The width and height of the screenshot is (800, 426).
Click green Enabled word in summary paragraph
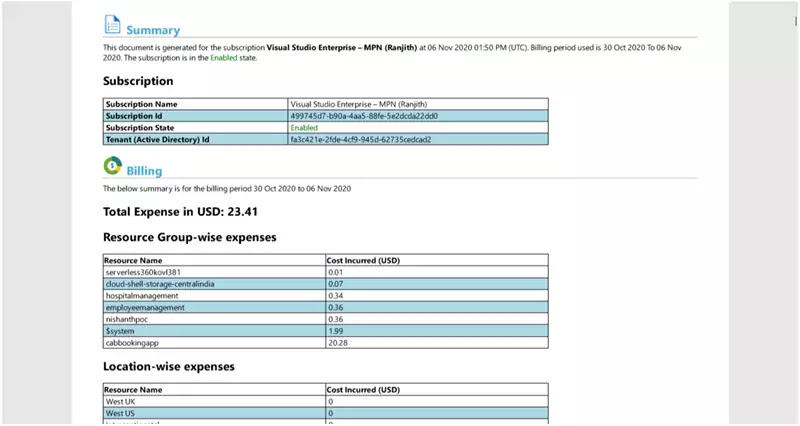pyautogui.click(x=224, y=58)
